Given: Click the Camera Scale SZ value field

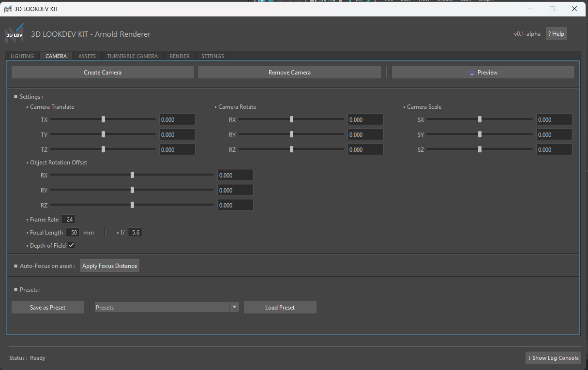Looking at the screenshot, I should click(554, 149).
